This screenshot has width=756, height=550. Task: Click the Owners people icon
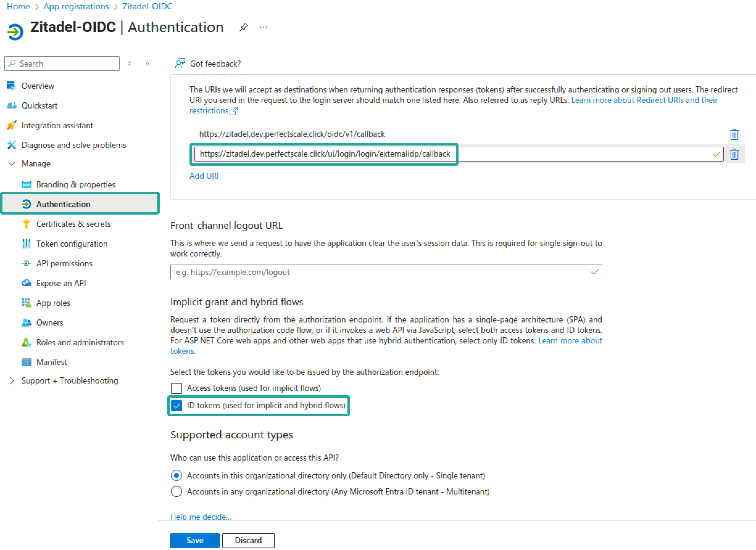click(x=26, y=322)
